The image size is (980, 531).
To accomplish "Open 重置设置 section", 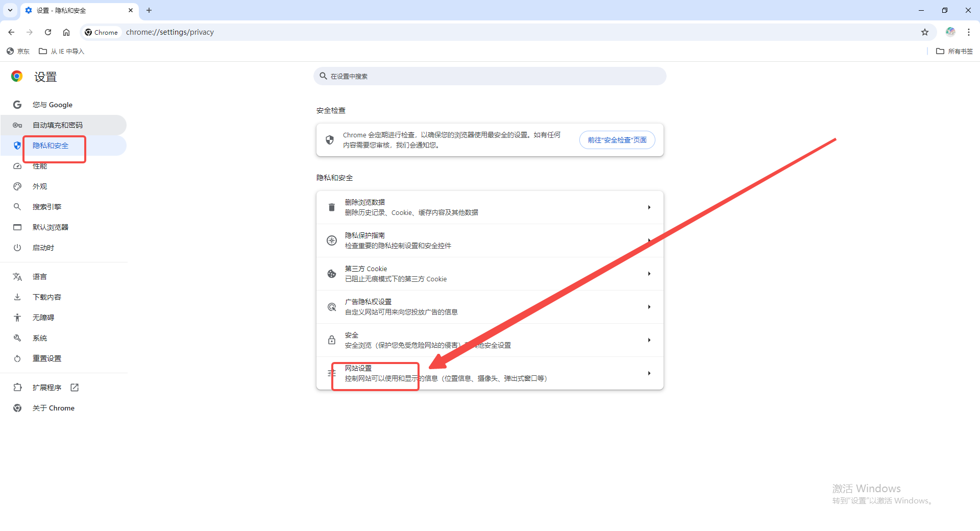I will 63,358.
